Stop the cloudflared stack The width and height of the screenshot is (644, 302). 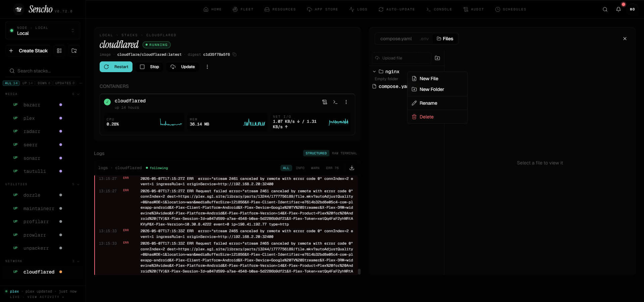150,67
